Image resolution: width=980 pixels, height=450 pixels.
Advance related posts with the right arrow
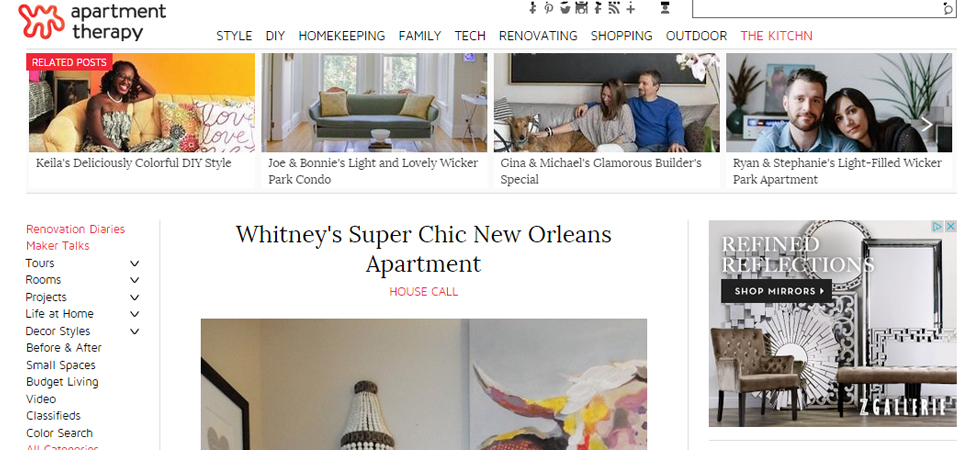[x=927, y=125]
